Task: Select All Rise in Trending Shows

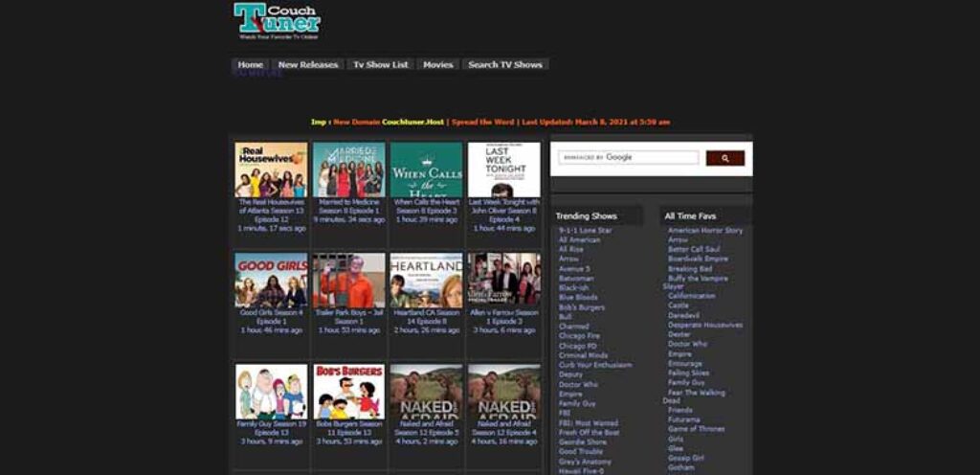Action: tap(570, 249)
